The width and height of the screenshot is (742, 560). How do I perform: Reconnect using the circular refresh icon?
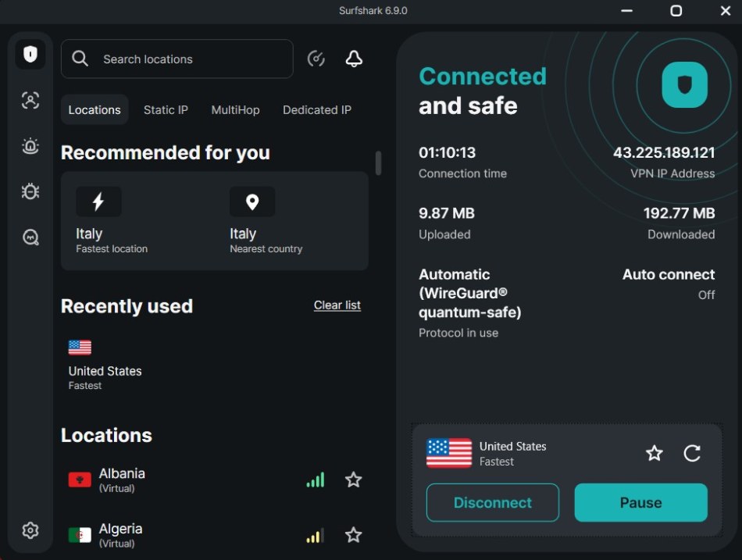click(x=692, y=453)
